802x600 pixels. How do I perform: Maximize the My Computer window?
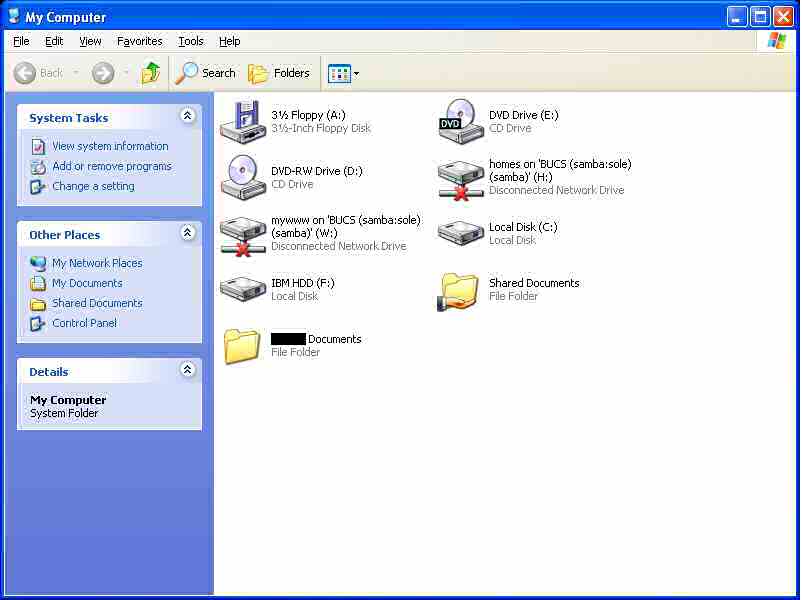click(760, 17)
